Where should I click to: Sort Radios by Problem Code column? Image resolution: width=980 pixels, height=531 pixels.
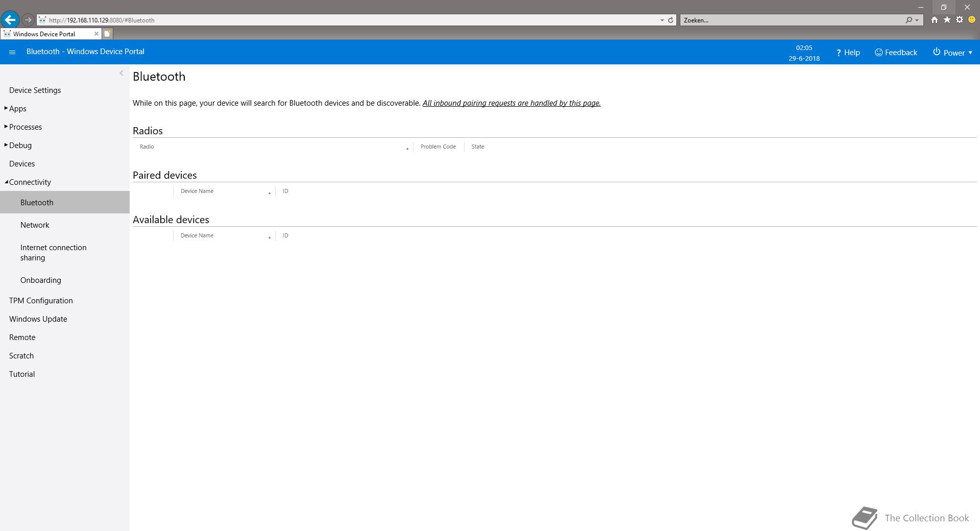pos(438,147)
